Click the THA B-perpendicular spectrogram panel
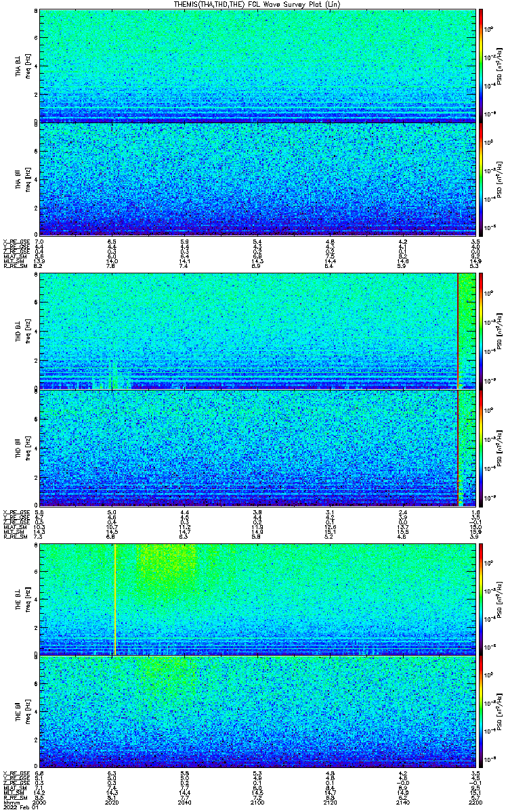This screenshot has height=812, width=508. [x=256, y=66]
